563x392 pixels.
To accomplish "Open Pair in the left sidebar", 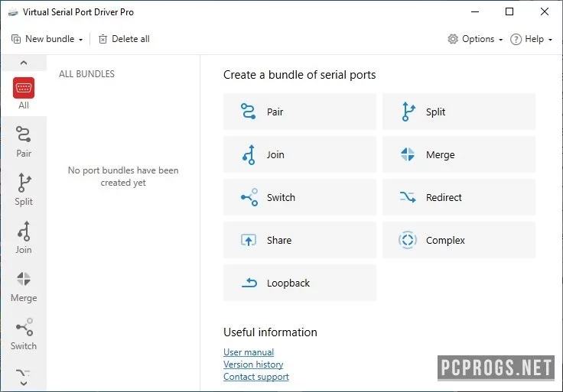I will point(24,141).
